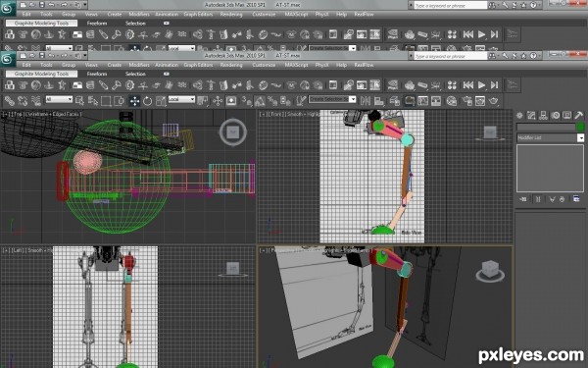The width and height of the screenshot is (588, 368).
Task: Click Configure Modifier Sets icon below stack
Action: 576,199
